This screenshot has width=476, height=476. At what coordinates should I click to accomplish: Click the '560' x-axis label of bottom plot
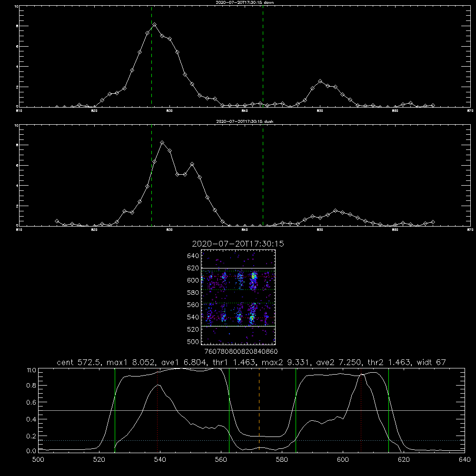(221, 460)
